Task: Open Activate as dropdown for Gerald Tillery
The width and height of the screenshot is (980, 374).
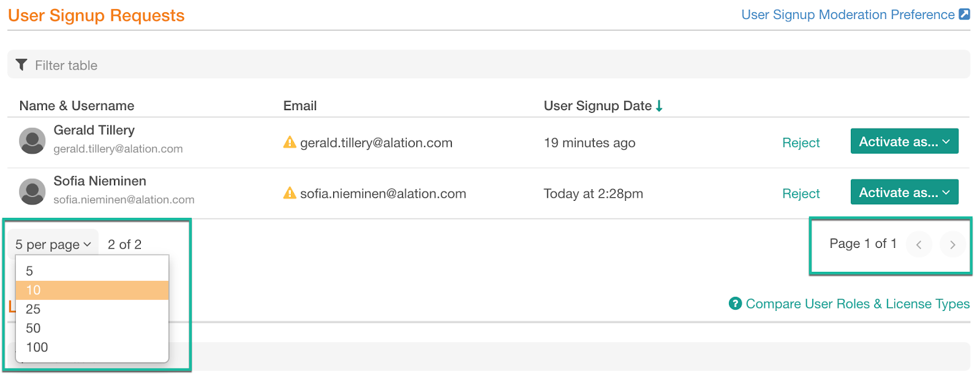Action: [x=904, y=141]
